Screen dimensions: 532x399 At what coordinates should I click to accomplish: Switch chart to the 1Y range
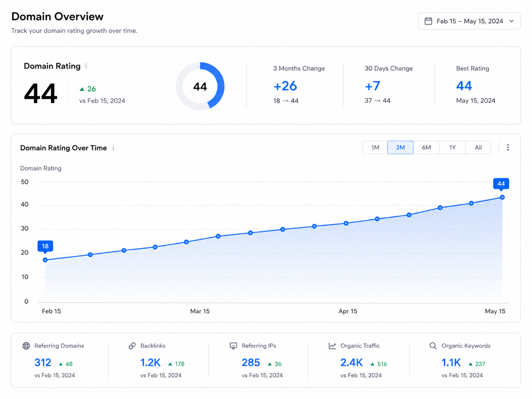[x=452, y=147]
